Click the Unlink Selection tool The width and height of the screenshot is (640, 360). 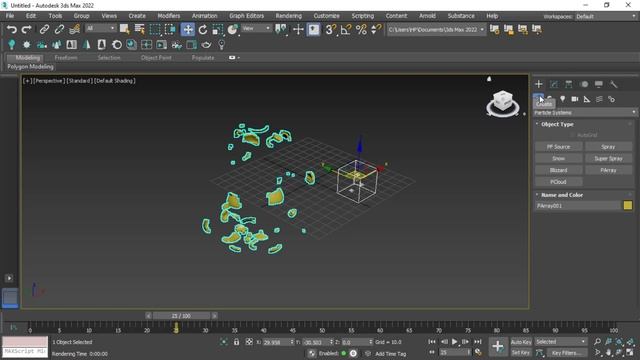[59, 29]
